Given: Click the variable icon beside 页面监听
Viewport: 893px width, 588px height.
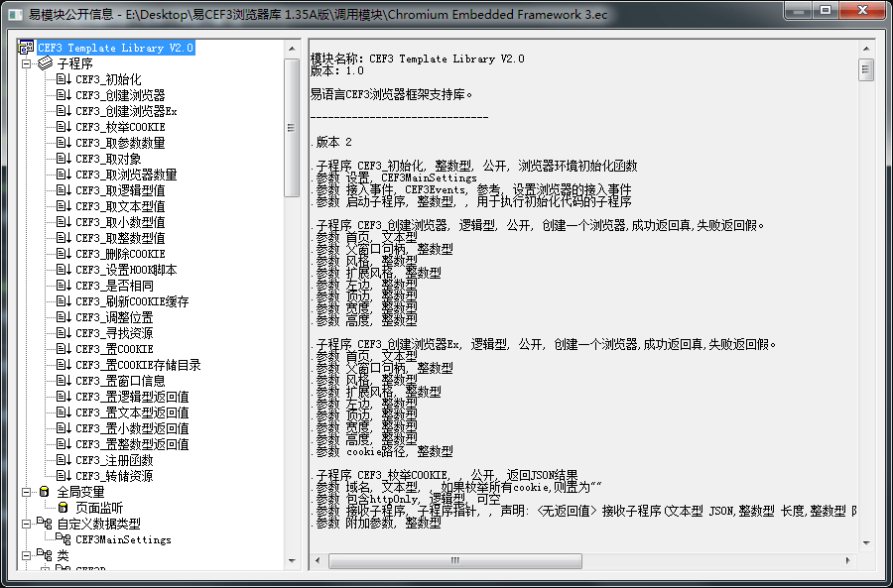Looking at the screenshot, I should (64, 508).
